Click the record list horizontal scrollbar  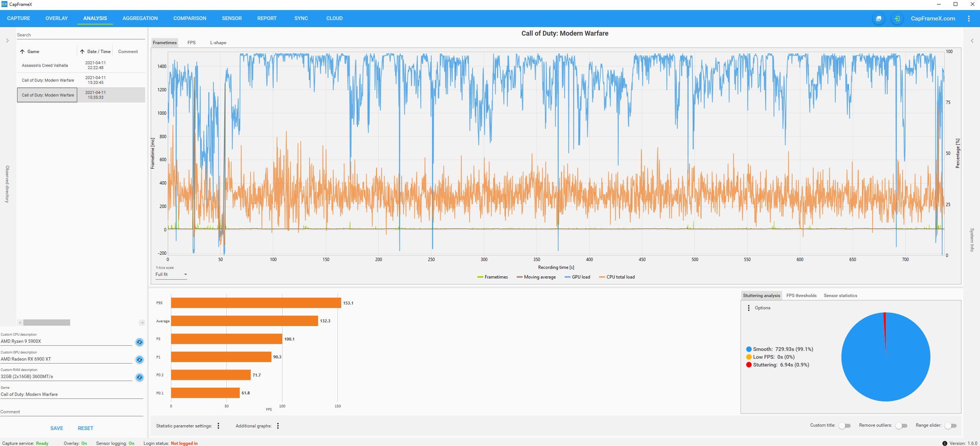pos(47,322)
